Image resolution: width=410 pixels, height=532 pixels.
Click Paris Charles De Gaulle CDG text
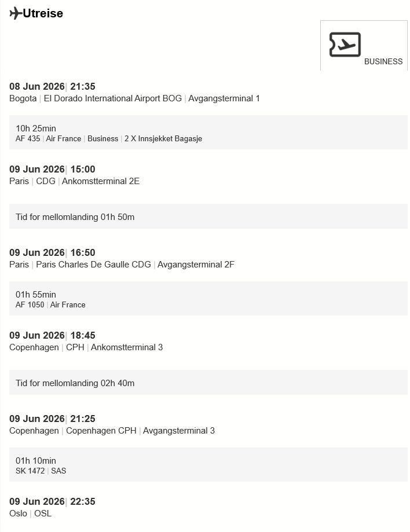pos(93,265)
